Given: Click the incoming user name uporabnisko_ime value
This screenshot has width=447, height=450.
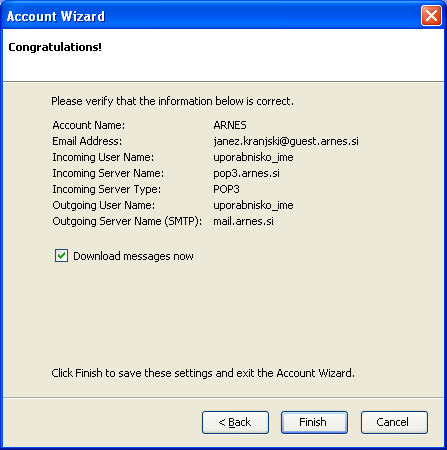Looking at the screenshot, I should pyautogui.click(x=253, y=157).
